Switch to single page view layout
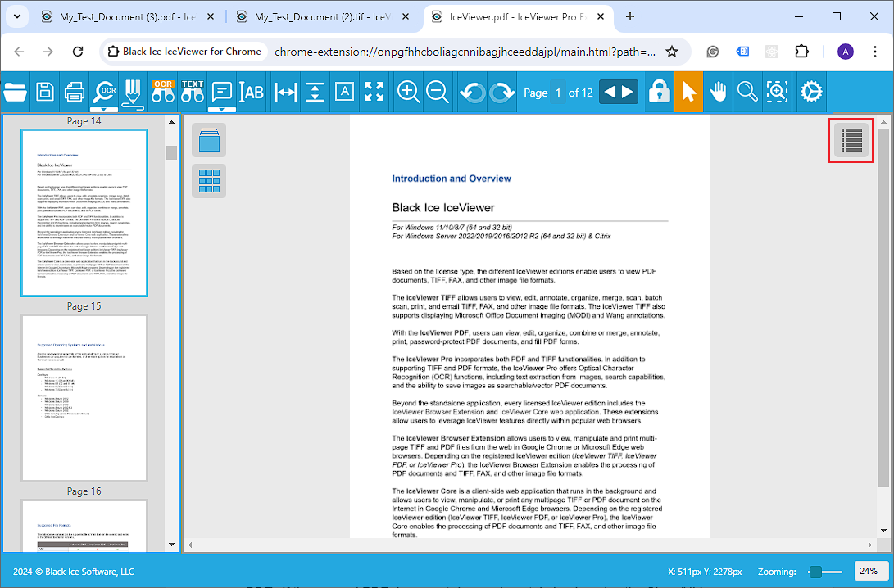 click(x=209, y=140)
